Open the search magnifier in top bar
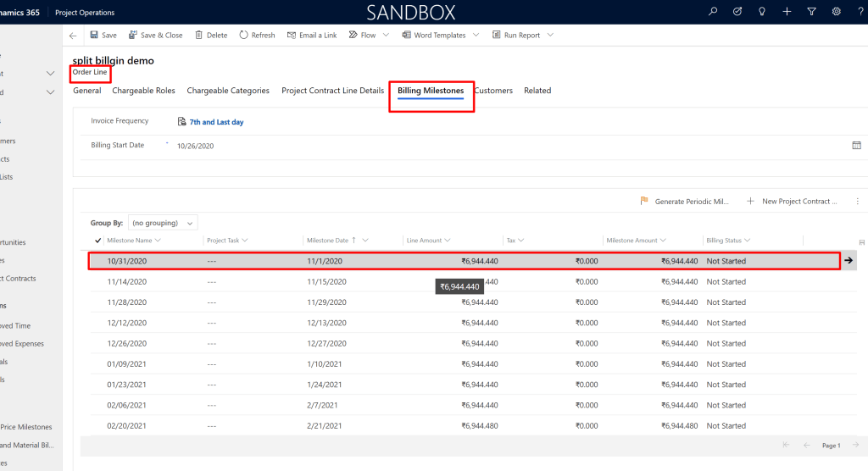 tap(713, 12)
